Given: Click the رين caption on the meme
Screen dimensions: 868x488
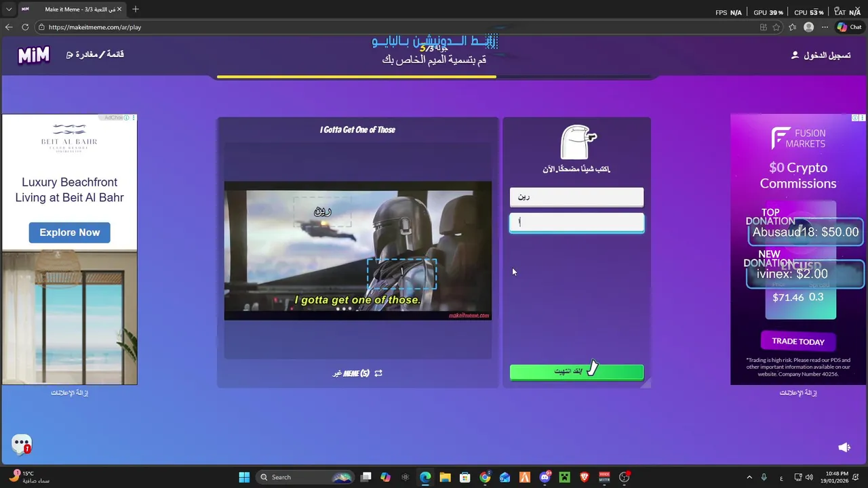Looking at the screenshot, I should pyautogui.click(x=323, y=211).
